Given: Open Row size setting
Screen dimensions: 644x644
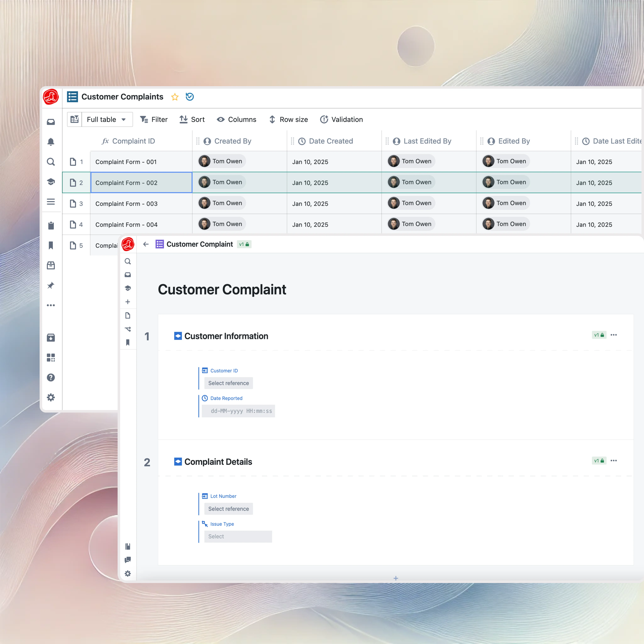Looking at the screenshot, I should [288, 119].
